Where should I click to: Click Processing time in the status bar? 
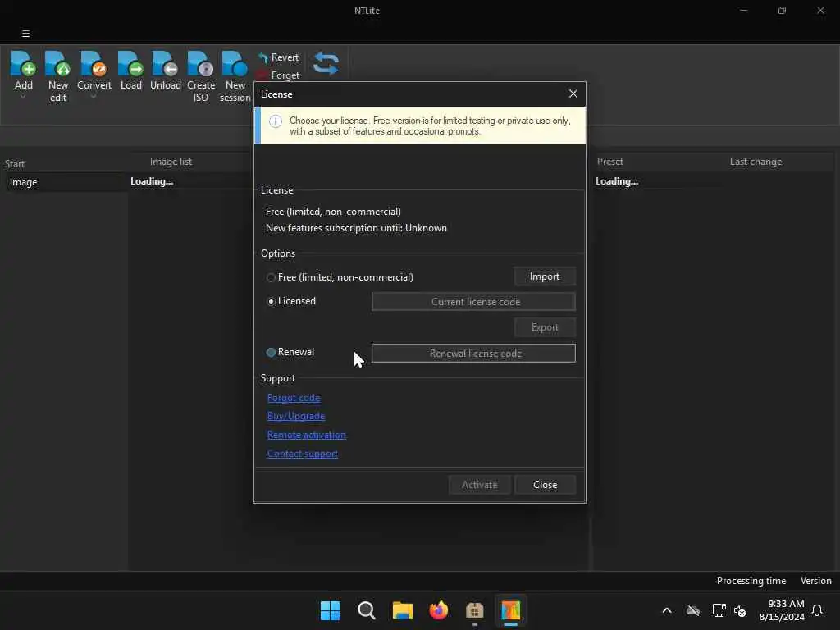[751, 581]
